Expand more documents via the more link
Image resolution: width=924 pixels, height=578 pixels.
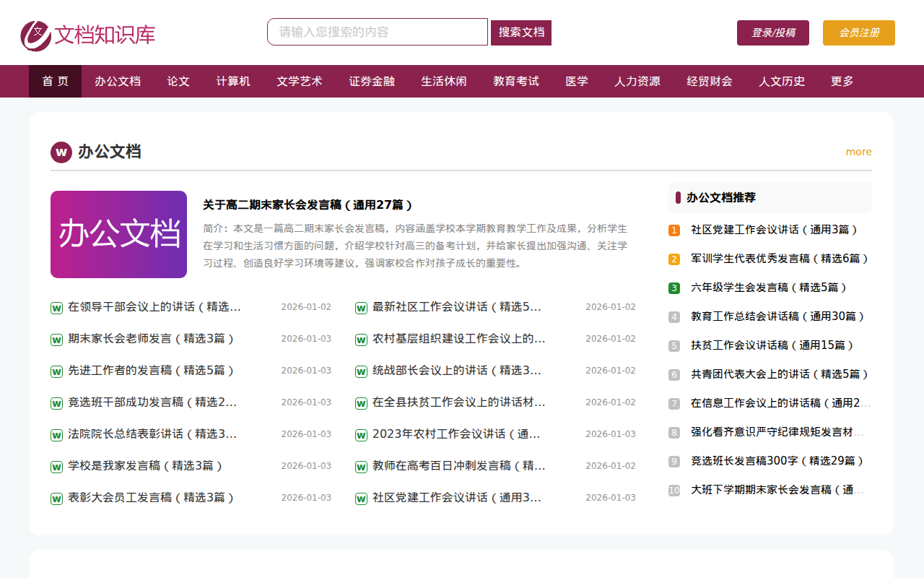[x=858, y=152]
